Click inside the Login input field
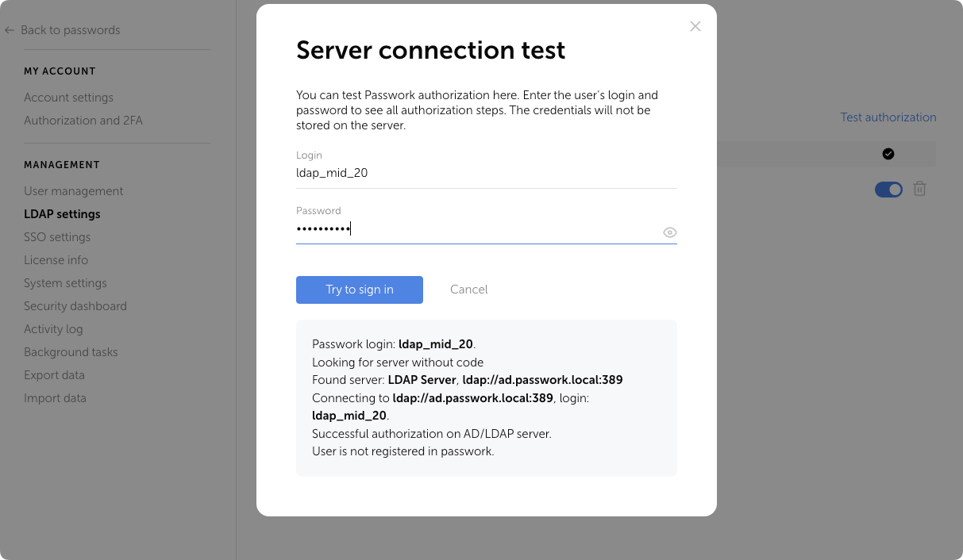This screenshot has height=560, width=963. 397,172
